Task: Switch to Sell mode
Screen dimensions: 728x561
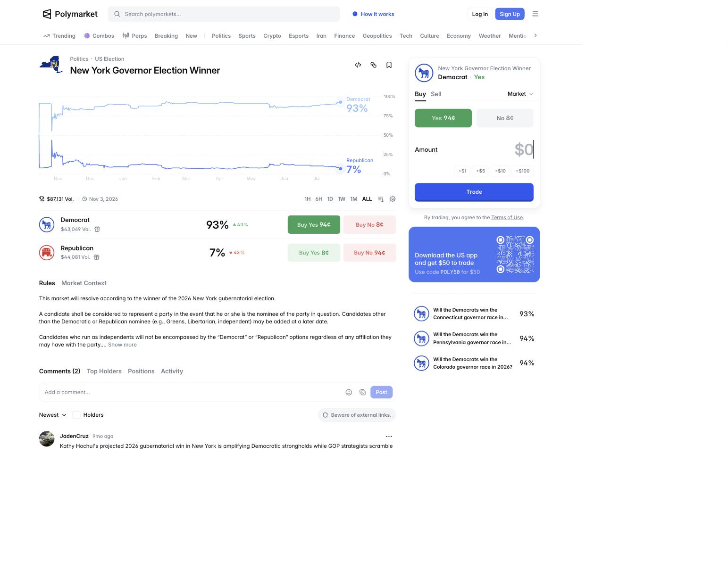Action: (x=436, y=94)
